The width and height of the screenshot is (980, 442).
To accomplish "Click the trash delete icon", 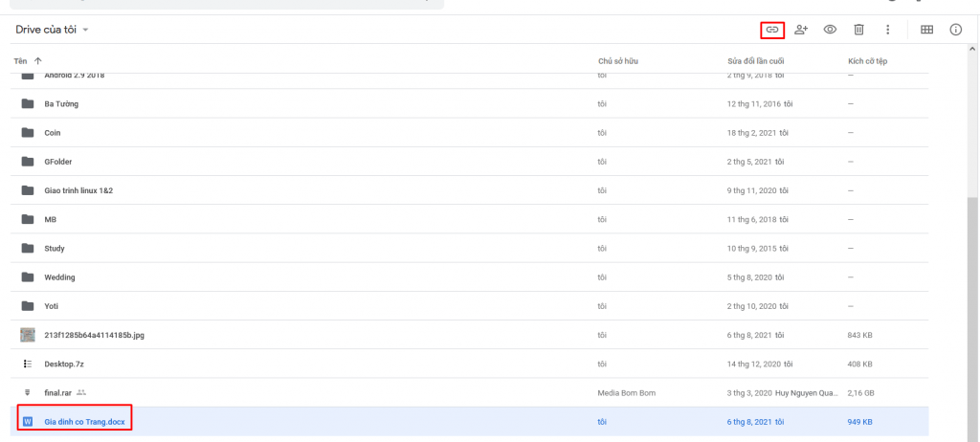I will pos(859,30).
